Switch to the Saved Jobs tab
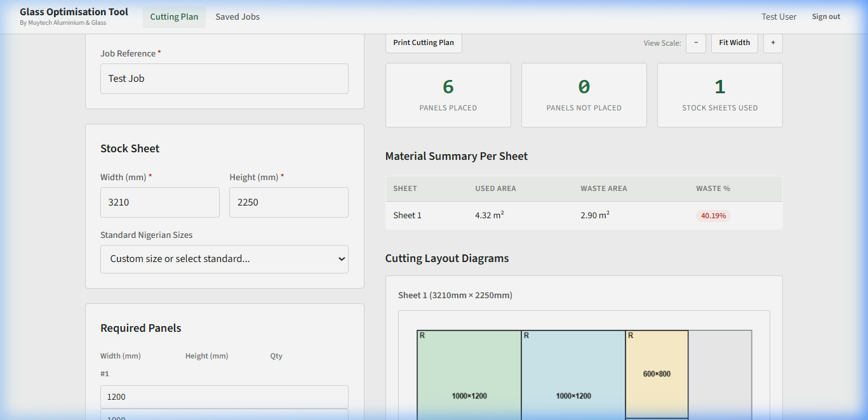This screenshot has height=420, width=868. (237, 16)
